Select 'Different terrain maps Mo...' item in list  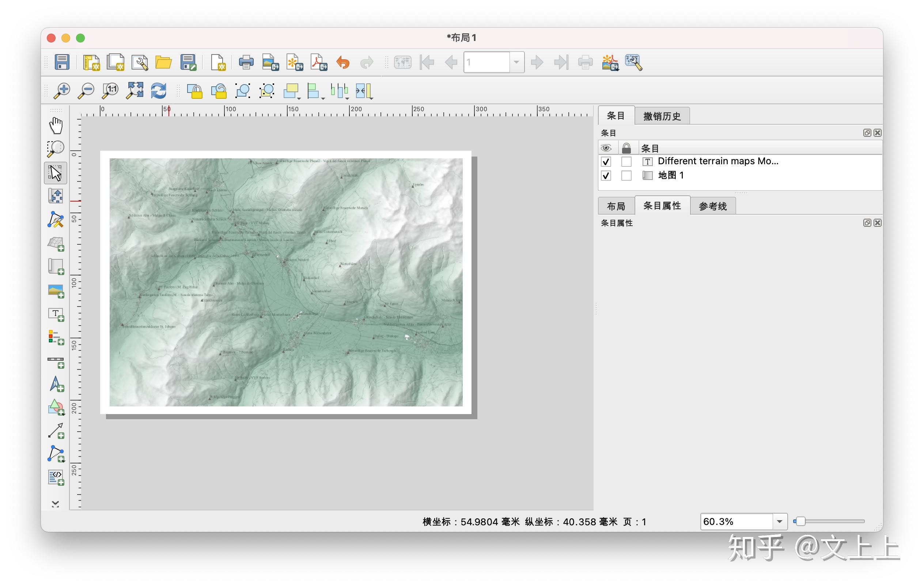717,161
